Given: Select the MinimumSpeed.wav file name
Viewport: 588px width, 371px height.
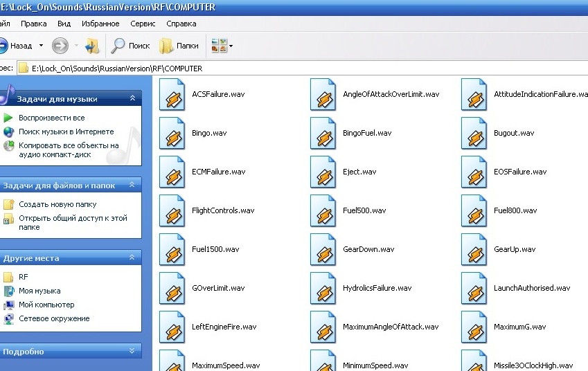Looking at the screenshot, I should click(375, 365).
